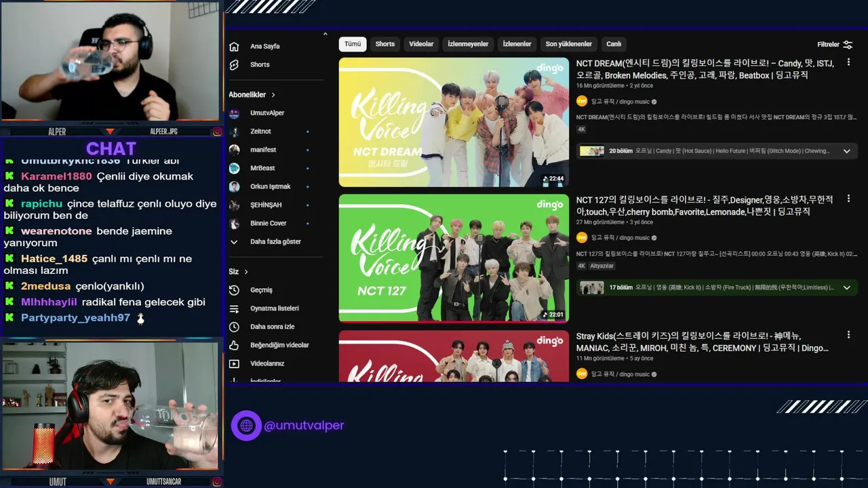Collapse sidebar with the up arrow
The image size is (868, 488).
pos(325,34)
